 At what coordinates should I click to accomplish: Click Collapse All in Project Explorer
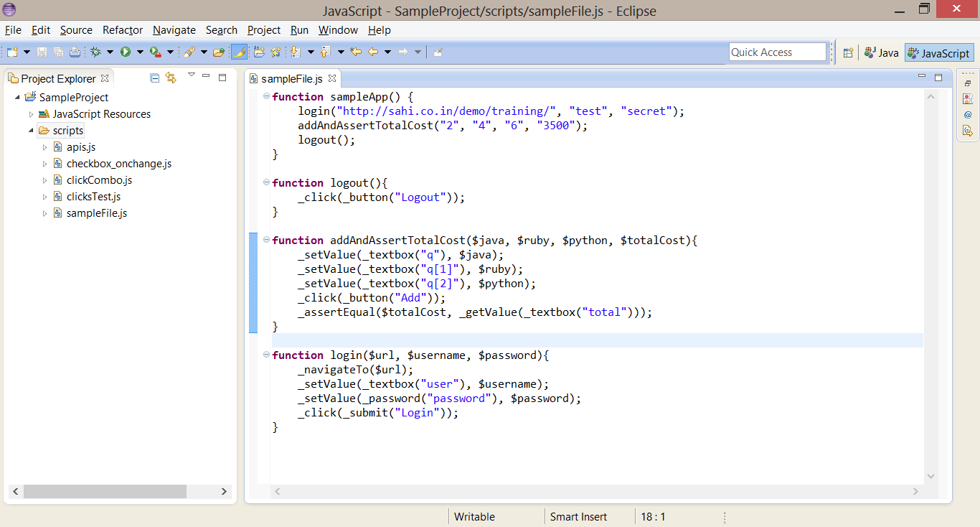(154, 78)
